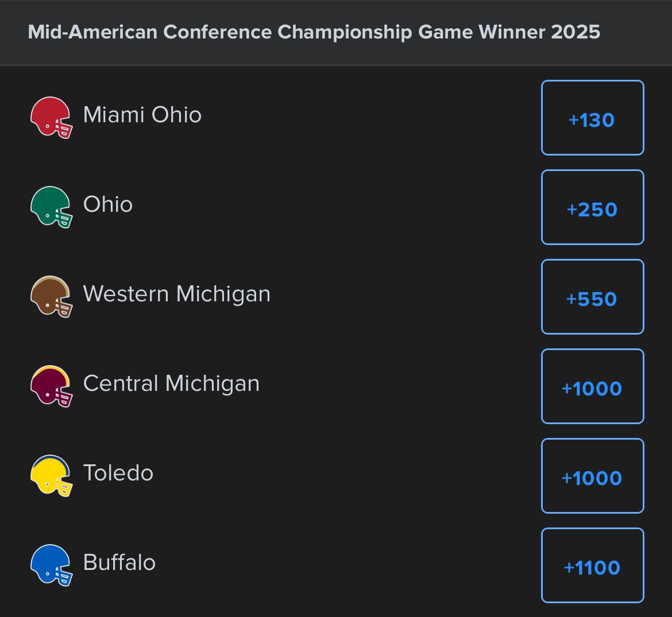Click the blue Buffalo helmet icon
This screenshot has height=617, width=672.
[x=51, y=565]
